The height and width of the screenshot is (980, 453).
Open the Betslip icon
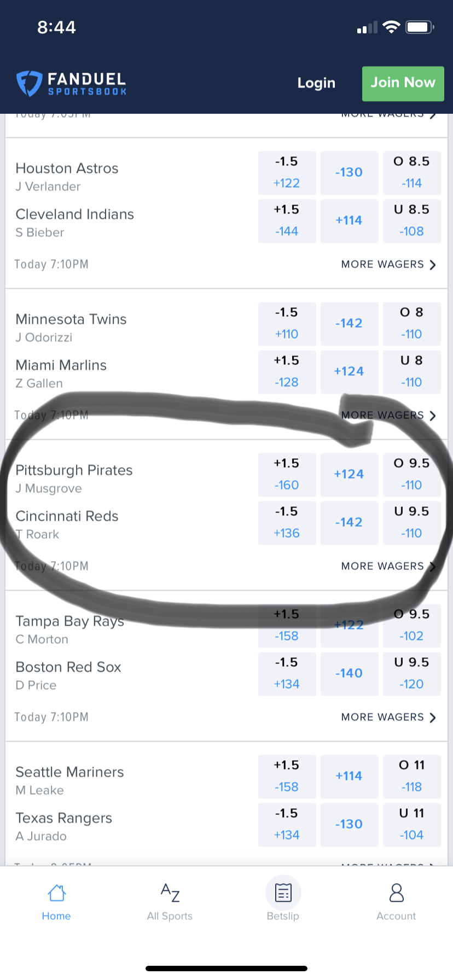(283, 893)
